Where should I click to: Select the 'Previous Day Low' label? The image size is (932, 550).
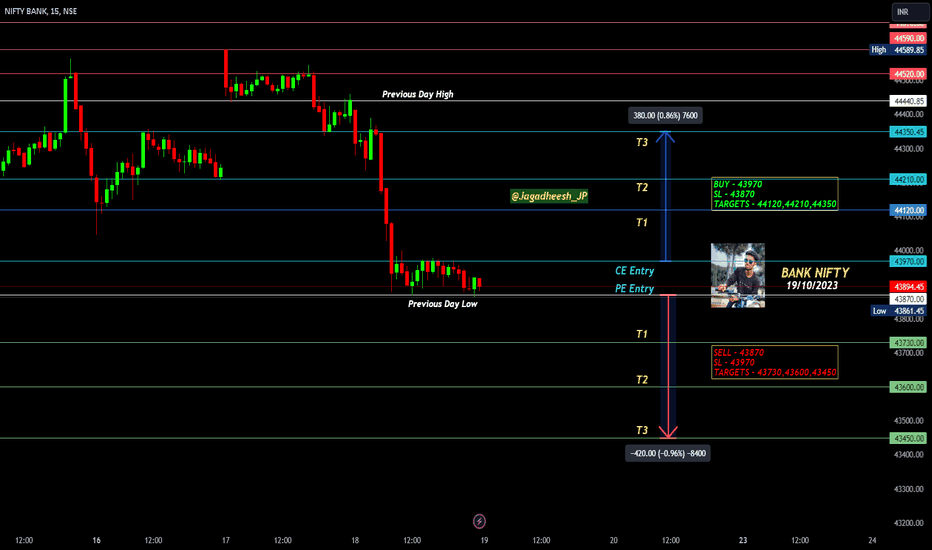[442, 304]
